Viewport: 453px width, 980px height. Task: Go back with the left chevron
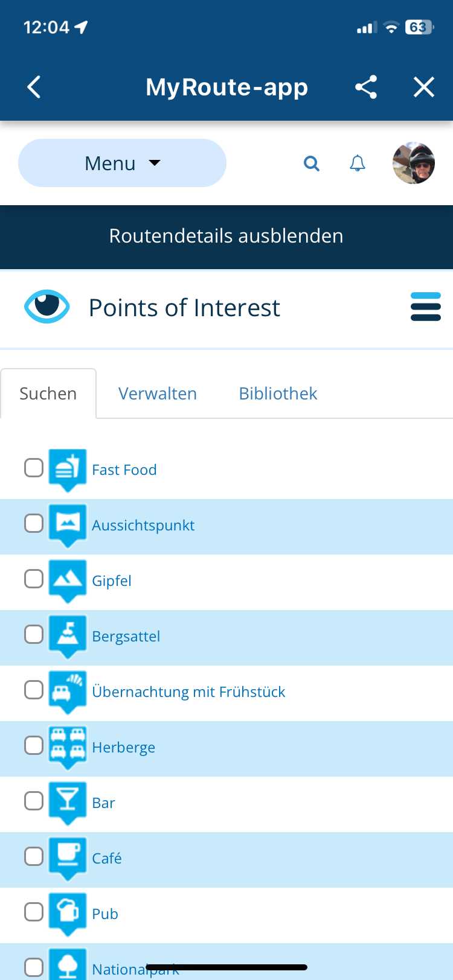point(34,87)
